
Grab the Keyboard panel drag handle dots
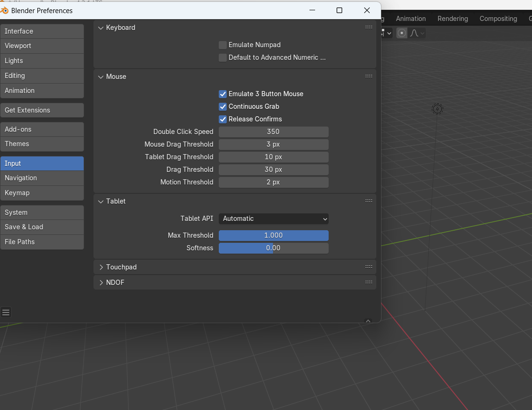click(x=369, y=28)
